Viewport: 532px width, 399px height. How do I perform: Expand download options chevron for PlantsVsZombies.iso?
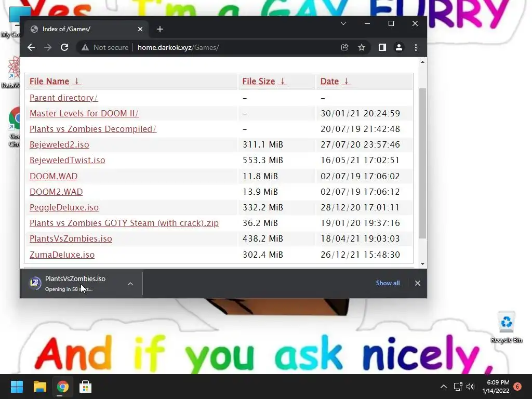pyautogui.click(x=130, y=284)
